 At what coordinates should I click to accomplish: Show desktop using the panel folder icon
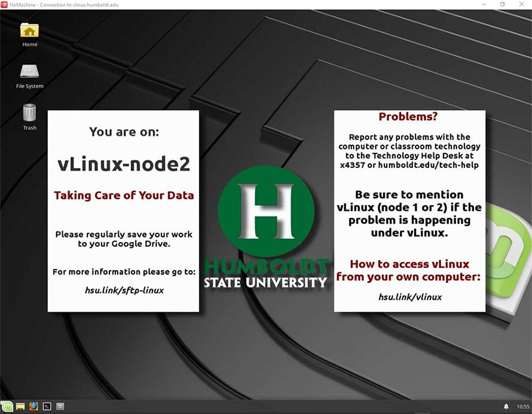click(x=20, y=406)
